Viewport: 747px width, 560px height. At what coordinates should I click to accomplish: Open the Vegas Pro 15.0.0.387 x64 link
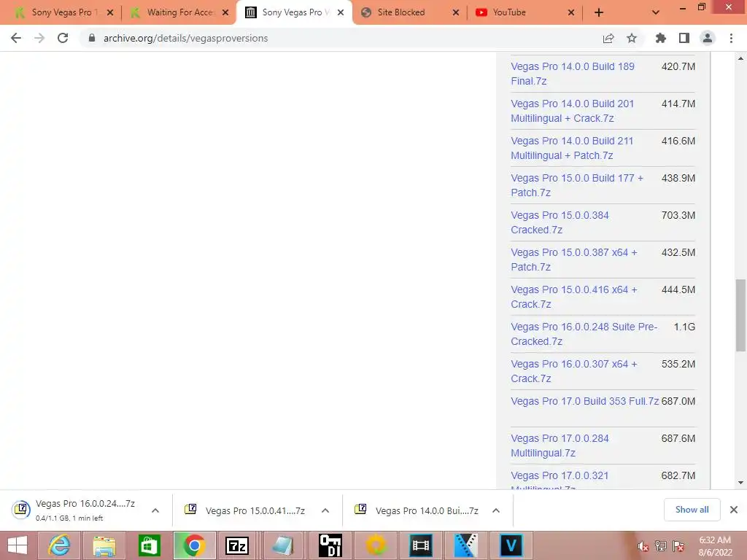(x=574, y=260)
